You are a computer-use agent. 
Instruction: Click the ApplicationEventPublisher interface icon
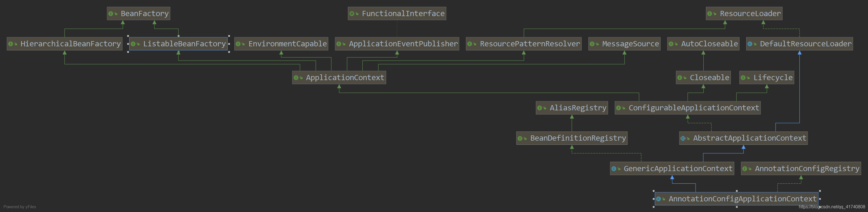(339, 44)
